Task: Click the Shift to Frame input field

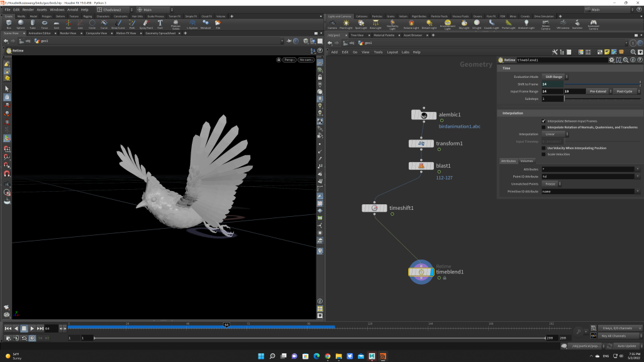Action: [x=552, y=84]
